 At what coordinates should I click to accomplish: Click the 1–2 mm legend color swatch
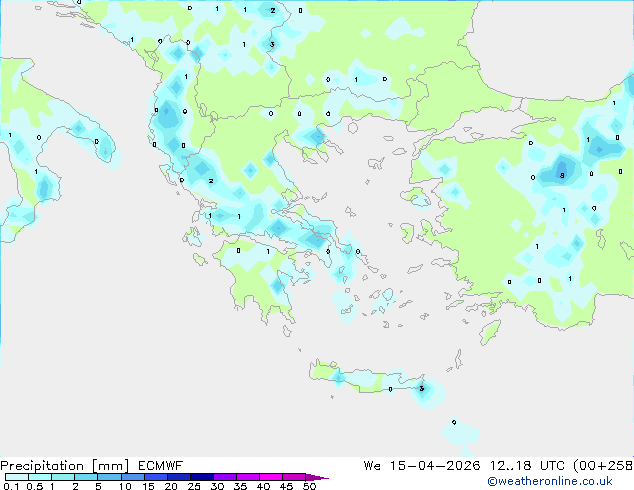63,477
